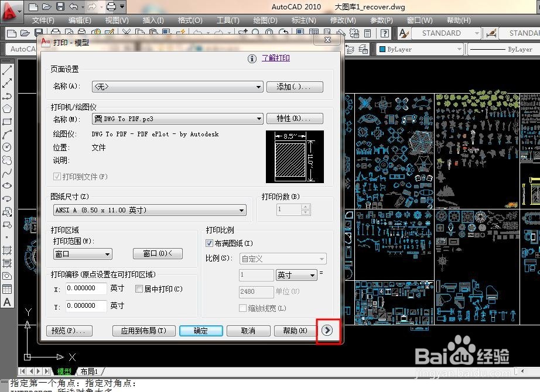
Task: Switch to the Layout1 (布局1) tab
Action: coord(89,372)
